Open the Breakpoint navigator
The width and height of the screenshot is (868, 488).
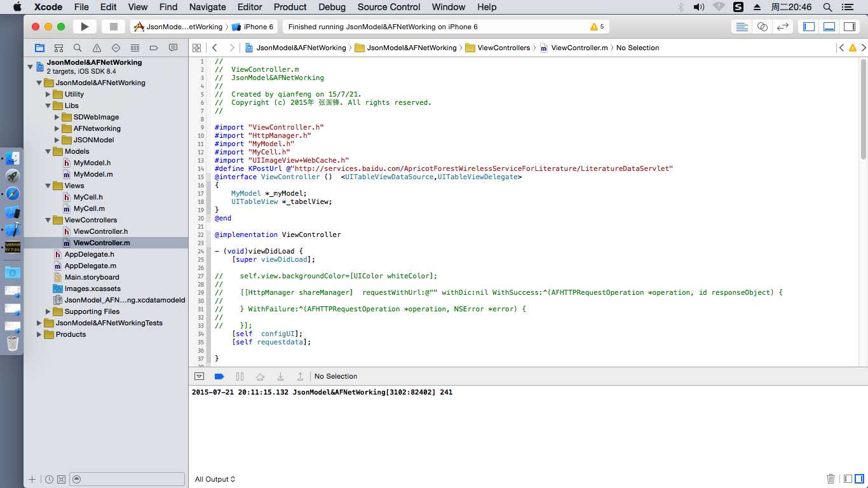[x=154, y=48]
